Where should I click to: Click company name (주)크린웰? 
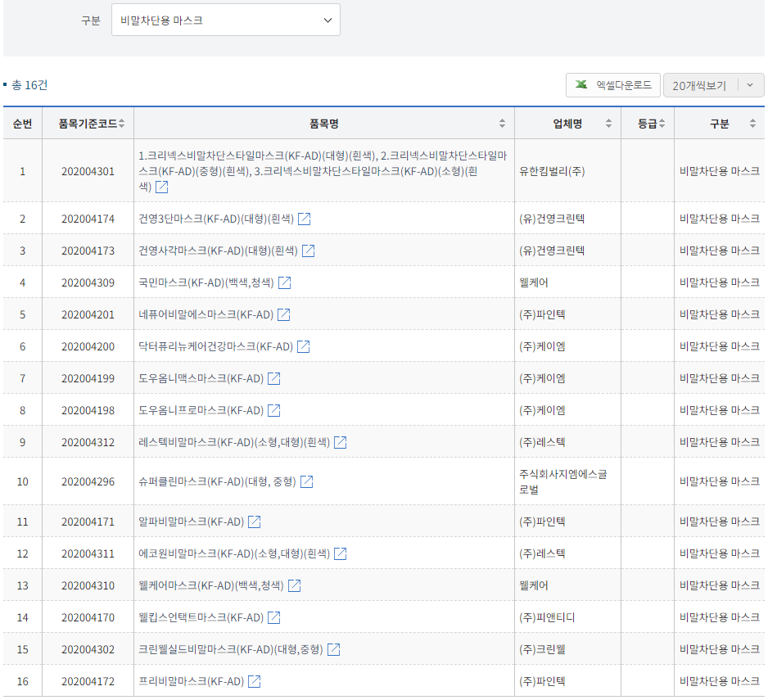coord(542,649)
